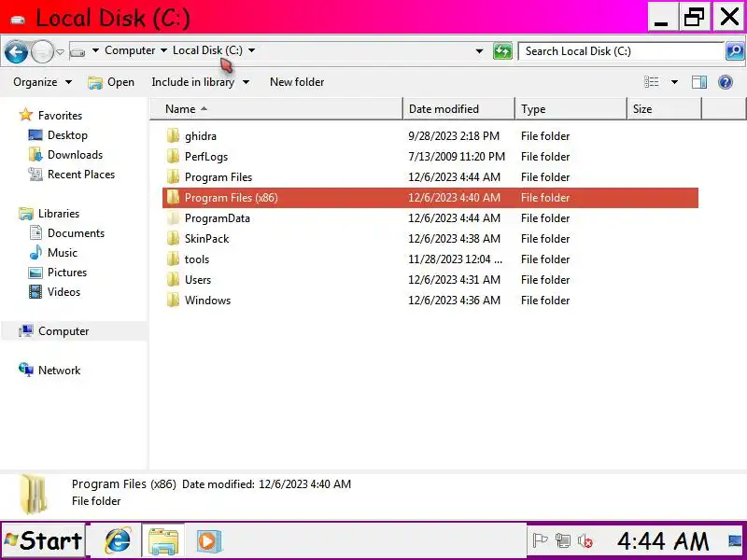Select the Program Files folder icon

[x=174, y=176]
